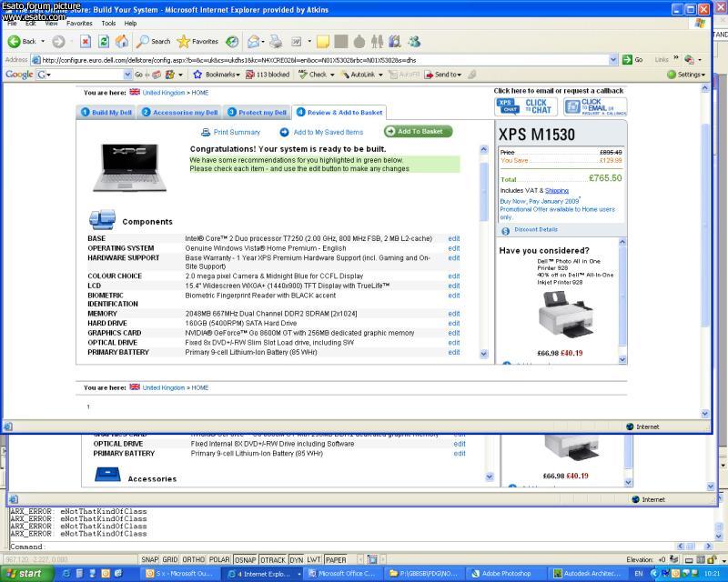The height and width of the screenshot is (582, 728).
Task: Click the Print icon in IE toolbar
Action: [x=276, y=42]
